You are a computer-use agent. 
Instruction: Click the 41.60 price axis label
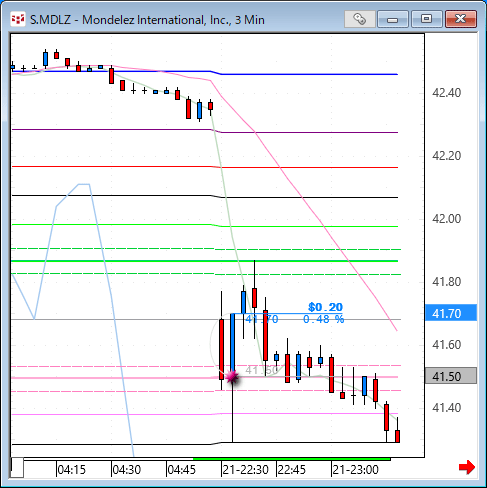point(446,345)
